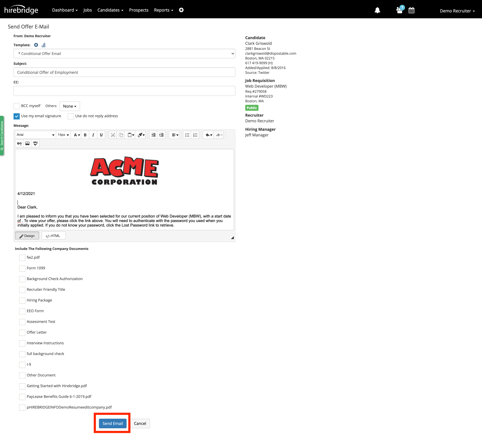Select the numbered list icon
The image size is (482, 448).
point(195,135)
